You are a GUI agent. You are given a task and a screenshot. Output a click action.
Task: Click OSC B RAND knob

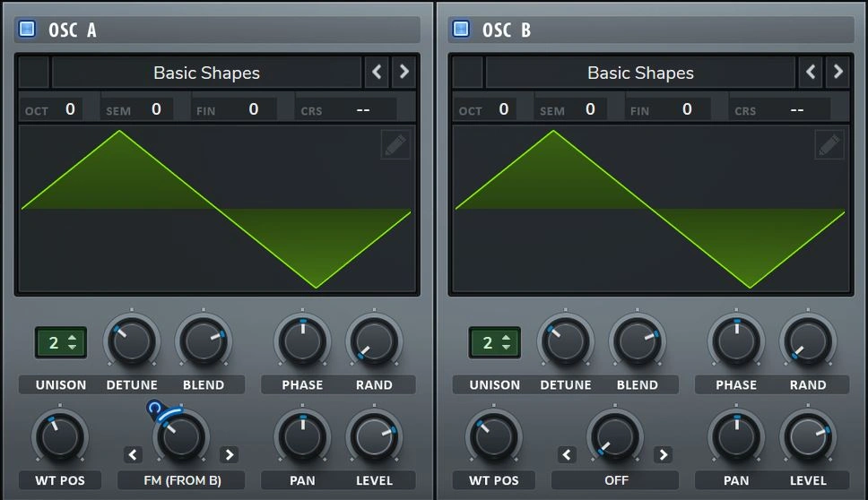tap(808, 341)
